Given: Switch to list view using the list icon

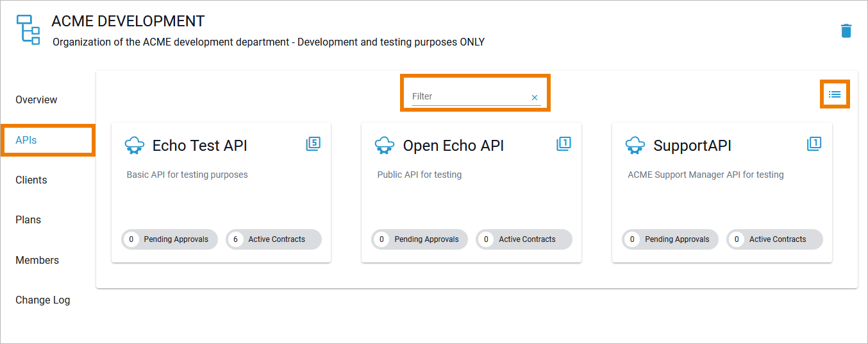Looking at the screenshot, I should (x=835, y=94).
